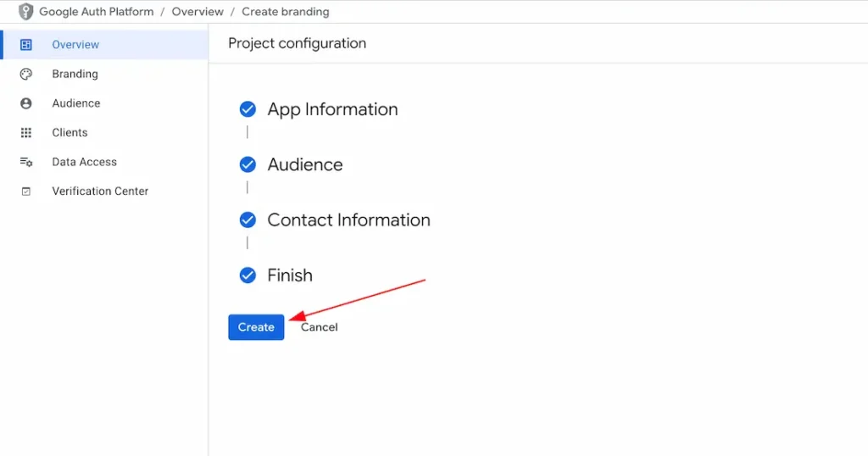Click the Data Access settings icon
Viewport: 868px width, 456px height.
coord(26,162)
